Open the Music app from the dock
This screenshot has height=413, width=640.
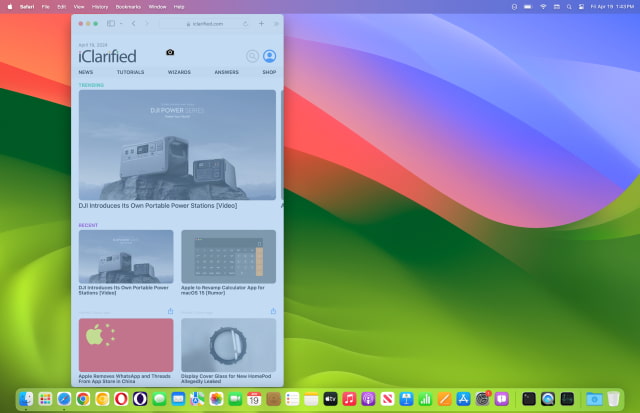tap(349, 399)
